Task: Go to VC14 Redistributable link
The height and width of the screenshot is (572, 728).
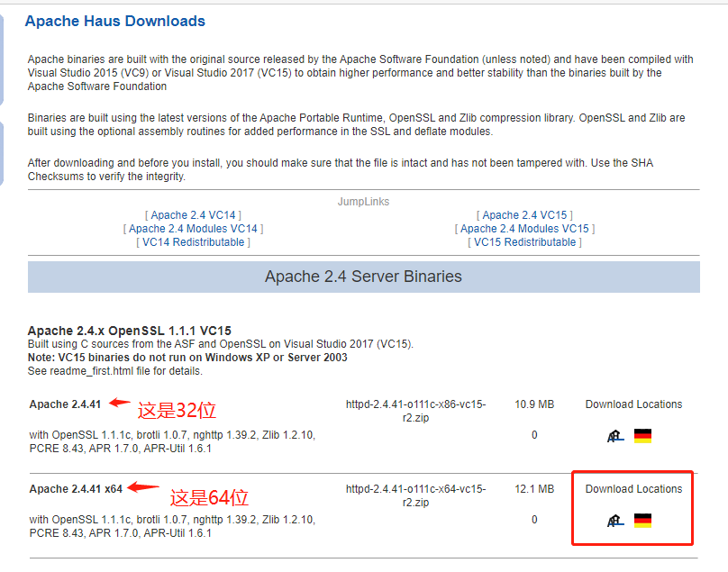Action: coord(193,242)
